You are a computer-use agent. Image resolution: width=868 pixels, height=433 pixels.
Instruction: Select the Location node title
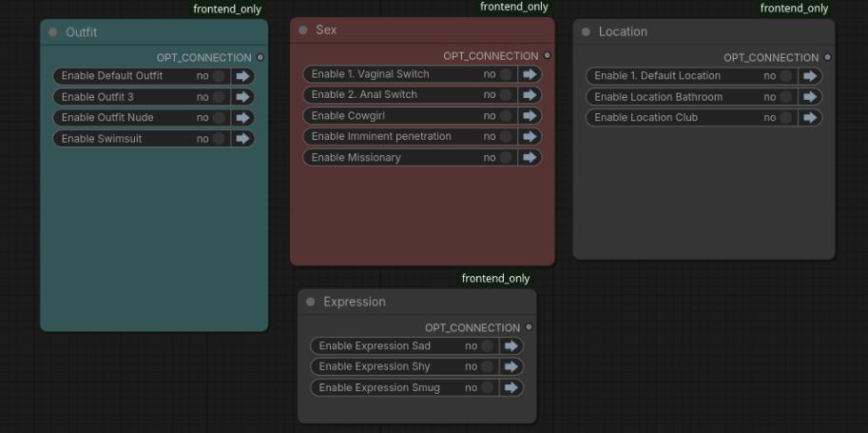click(623, 31)
